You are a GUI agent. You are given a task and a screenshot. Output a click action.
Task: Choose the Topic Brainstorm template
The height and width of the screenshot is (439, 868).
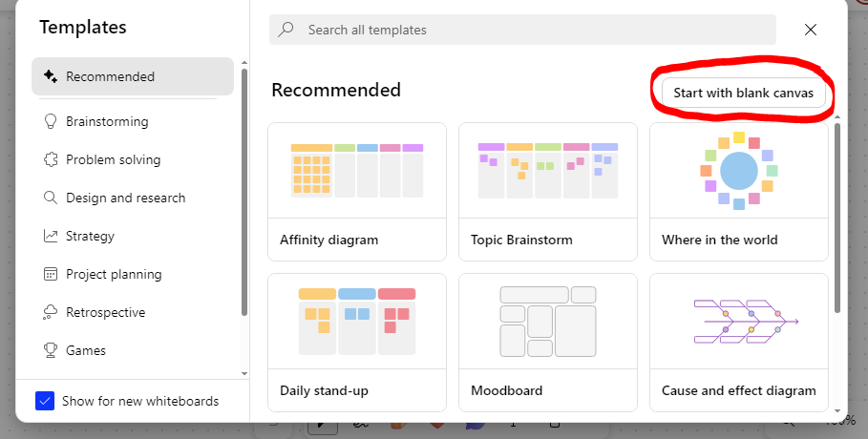click(548, 192)
